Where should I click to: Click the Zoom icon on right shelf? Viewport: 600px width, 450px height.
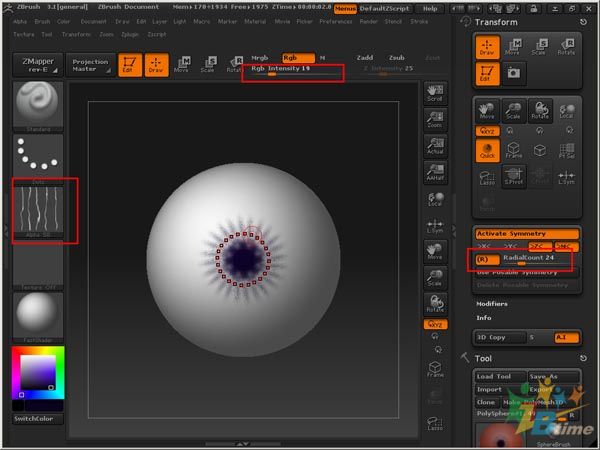pos(435,120)
